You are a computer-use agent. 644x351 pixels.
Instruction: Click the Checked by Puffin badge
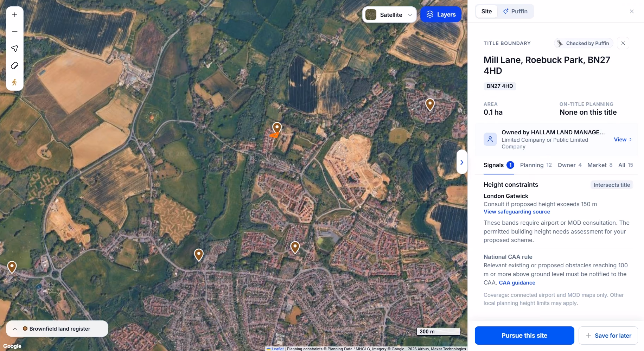click(584, 43)
